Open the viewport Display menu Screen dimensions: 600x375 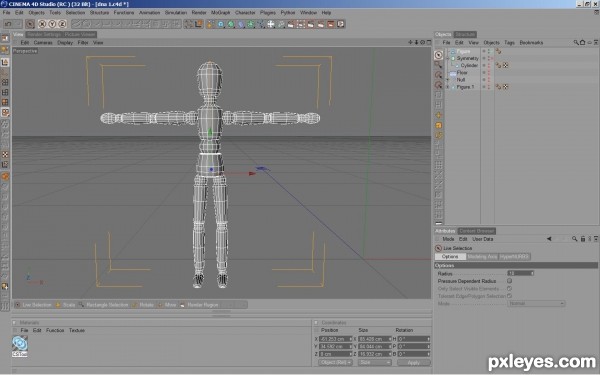[x=65, y=42]
